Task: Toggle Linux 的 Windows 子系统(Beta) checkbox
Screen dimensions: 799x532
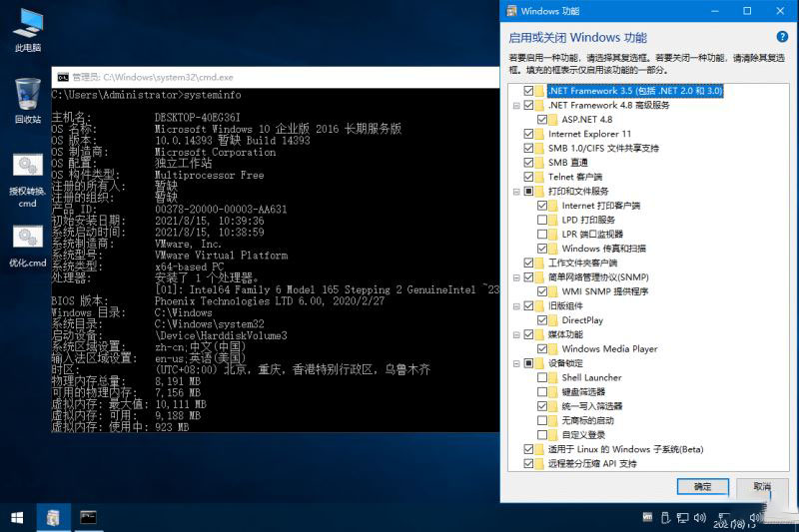Action: pos(528,449)
